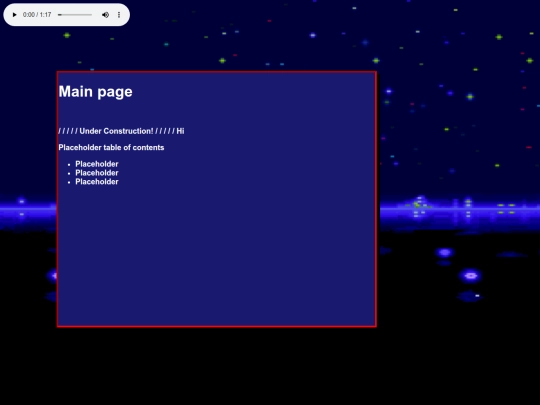Mute the audio player volume
540x405 pixels.
pyautogui.click(x=105, y=15)
